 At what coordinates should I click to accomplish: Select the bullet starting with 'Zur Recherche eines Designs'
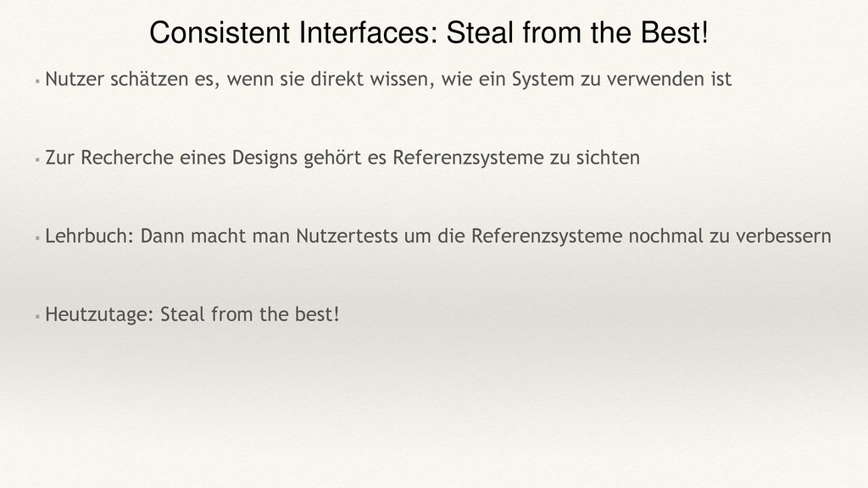342,158
